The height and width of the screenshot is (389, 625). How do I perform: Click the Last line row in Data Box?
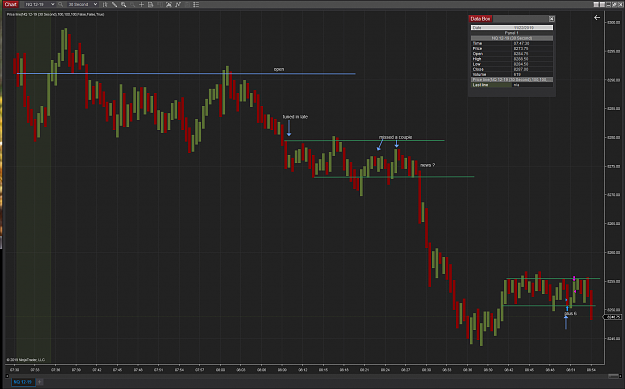click(x=512, y=85)
